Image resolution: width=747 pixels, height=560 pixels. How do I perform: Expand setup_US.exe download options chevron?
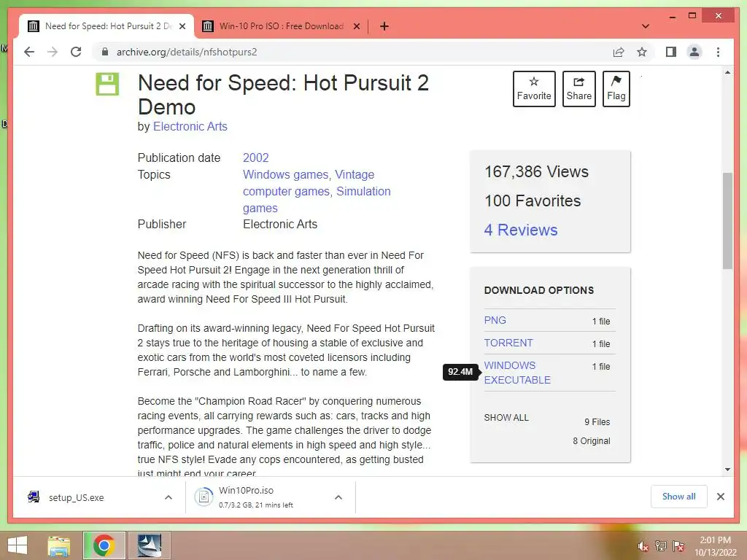click(x=169, y=497)
